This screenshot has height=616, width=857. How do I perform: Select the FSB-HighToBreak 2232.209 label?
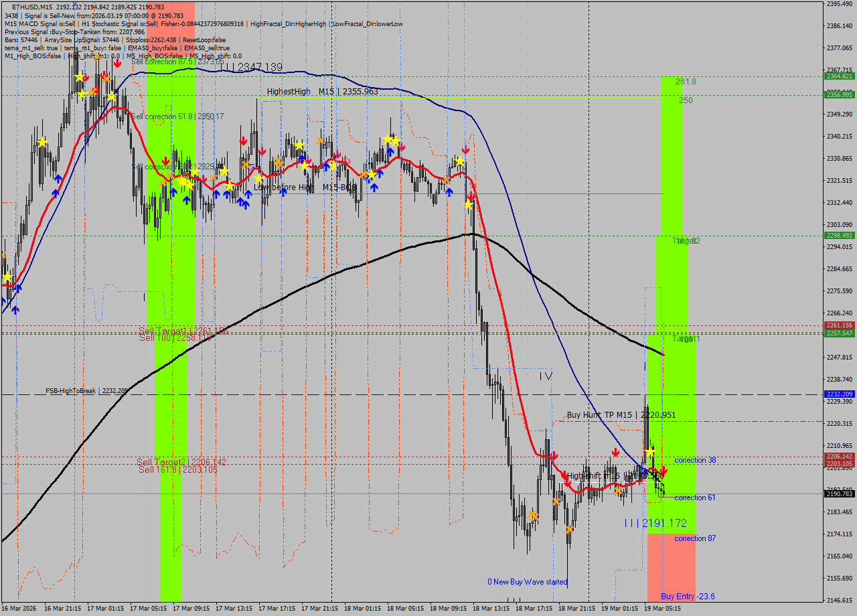pos(86,390)
